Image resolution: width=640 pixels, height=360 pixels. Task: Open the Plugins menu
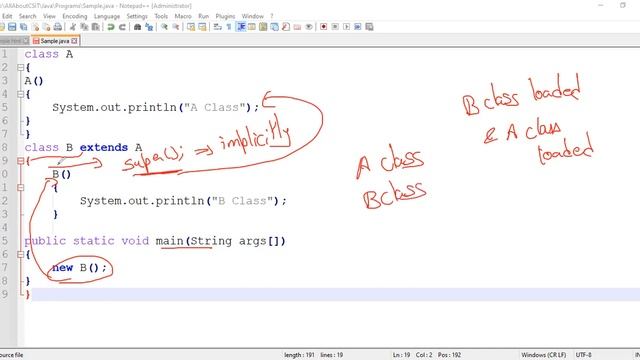[225, 16]
